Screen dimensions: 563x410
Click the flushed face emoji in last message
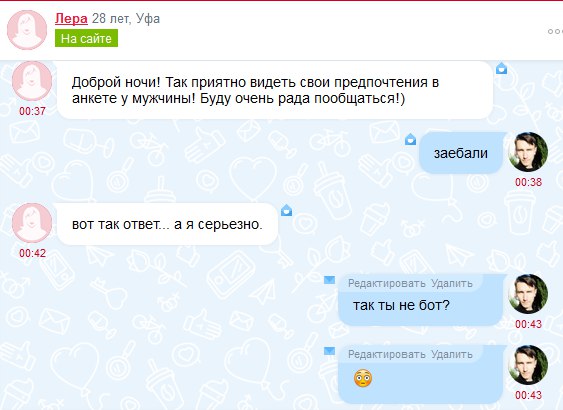363,378
